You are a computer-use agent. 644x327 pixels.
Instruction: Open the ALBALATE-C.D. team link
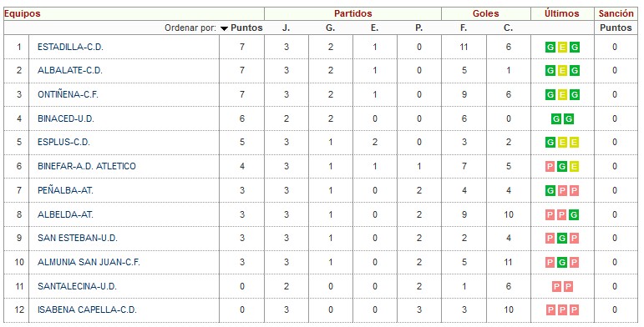pyautogui.click(x=70, y=71)
